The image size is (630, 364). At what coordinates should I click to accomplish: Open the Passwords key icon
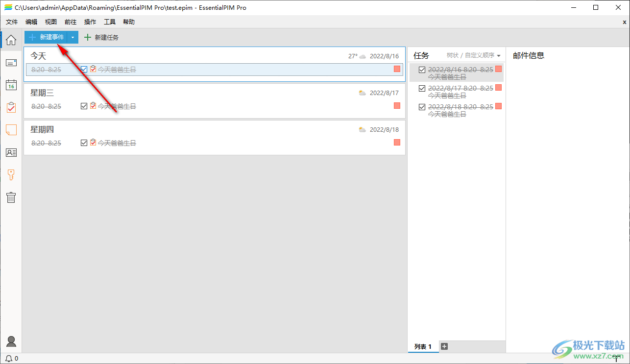pyautogui.click(x=11, y=175)
